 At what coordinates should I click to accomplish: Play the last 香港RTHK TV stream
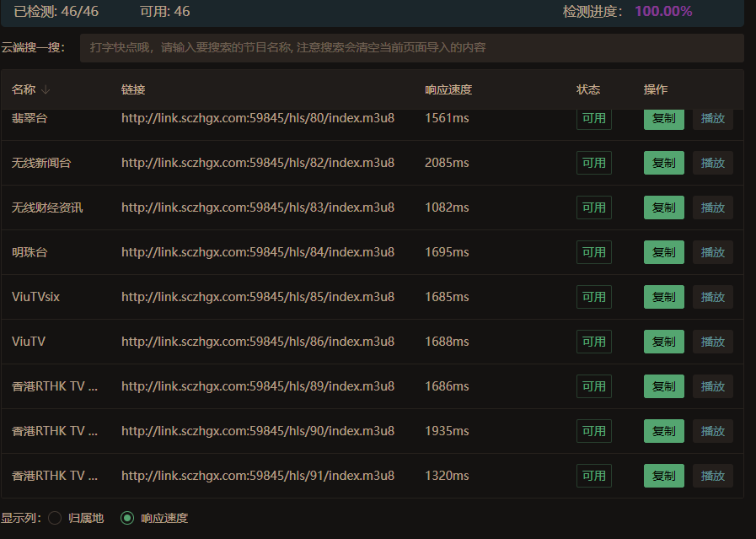(713, 476)
